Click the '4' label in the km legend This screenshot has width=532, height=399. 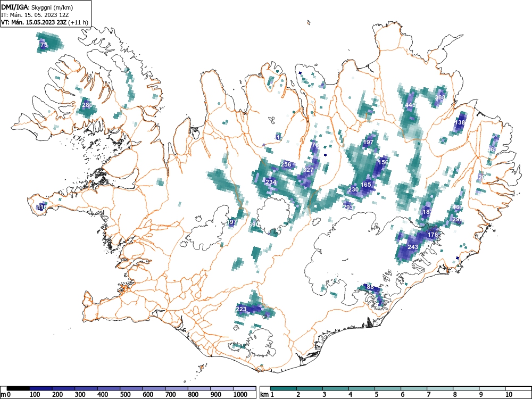pos(350,395)
